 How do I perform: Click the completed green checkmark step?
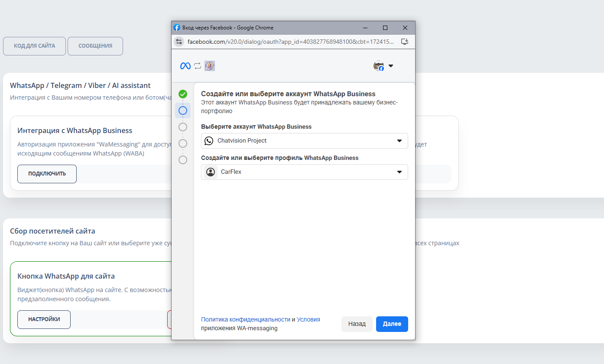pyautogui.click(x=183, y=94)
